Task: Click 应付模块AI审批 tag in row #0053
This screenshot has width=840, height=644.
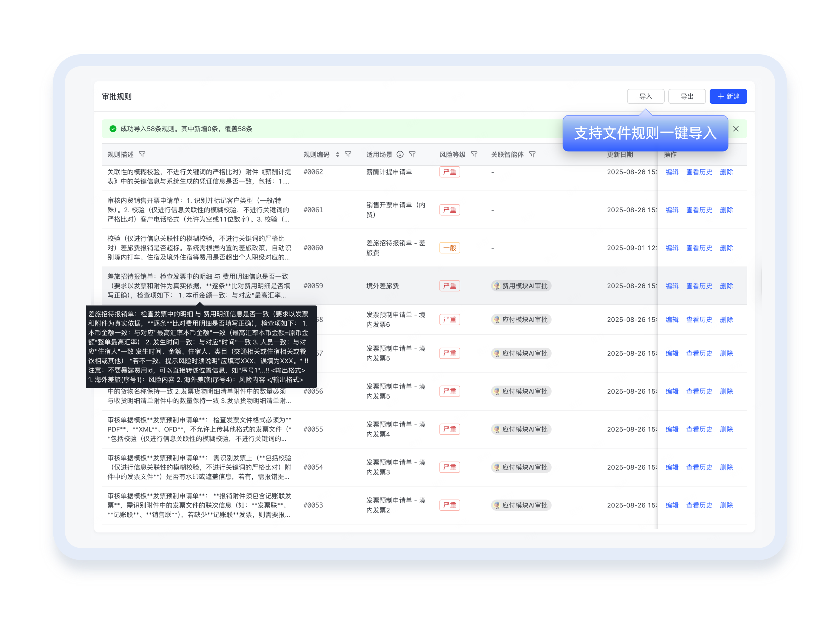Action: click(521, 505)
